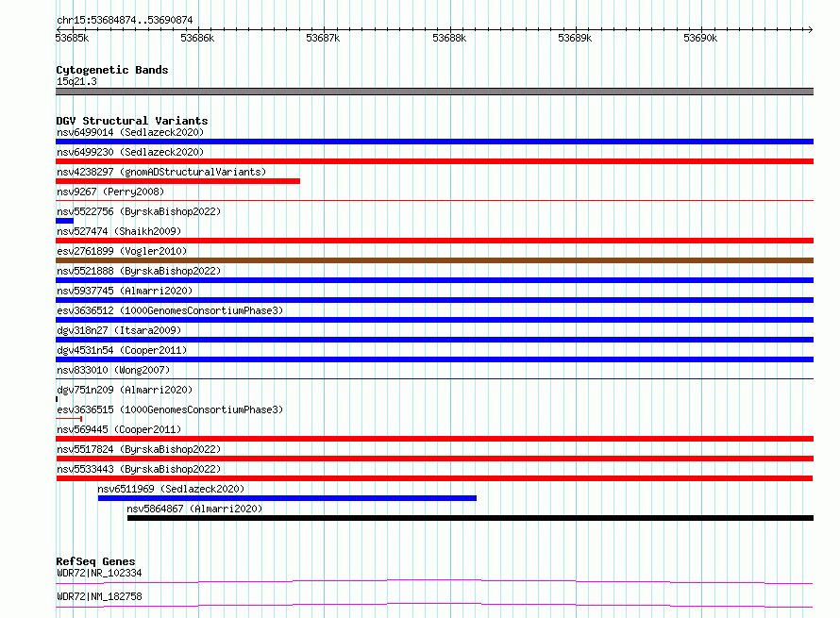
Task: Click the 53689k ruler label
Action: click(x=575, y=38)
